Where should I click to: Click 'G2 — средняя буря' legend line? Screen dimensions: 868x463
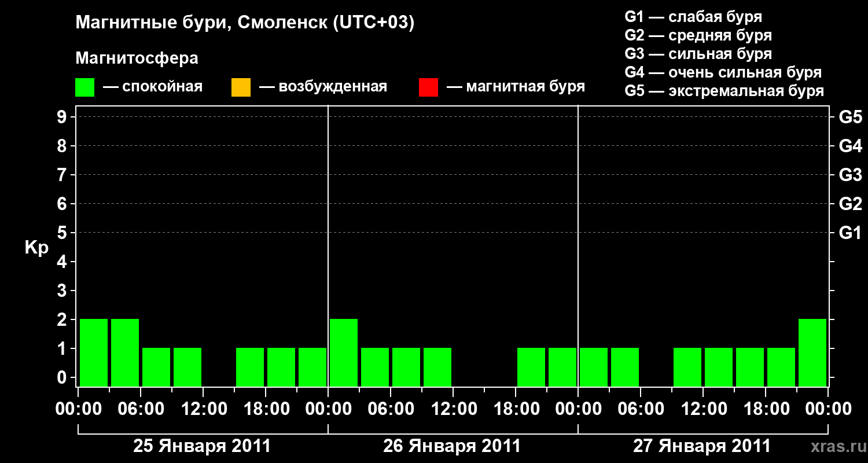[x=698, y=35]
